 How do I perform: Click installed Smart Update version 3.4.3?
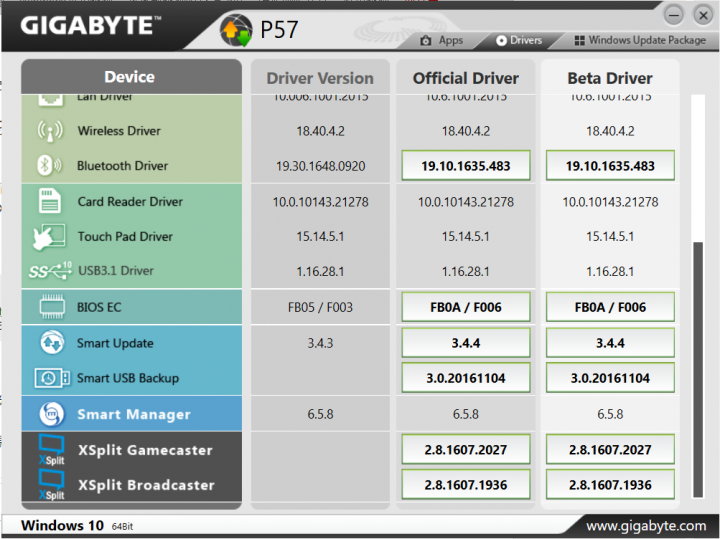coord(320,343)
